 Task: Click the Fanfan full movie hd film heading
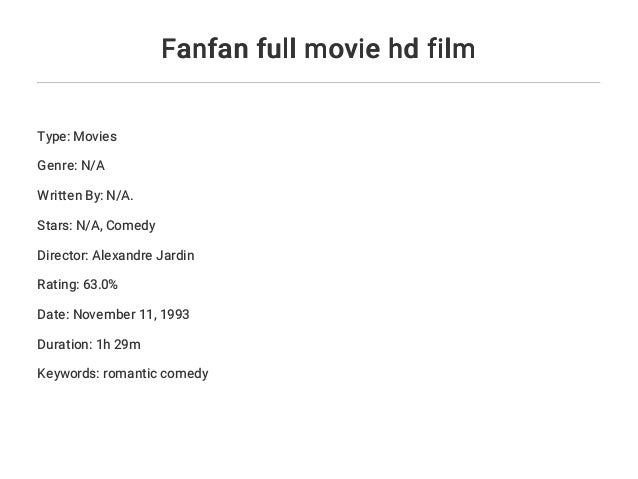[x=318, y=48]
